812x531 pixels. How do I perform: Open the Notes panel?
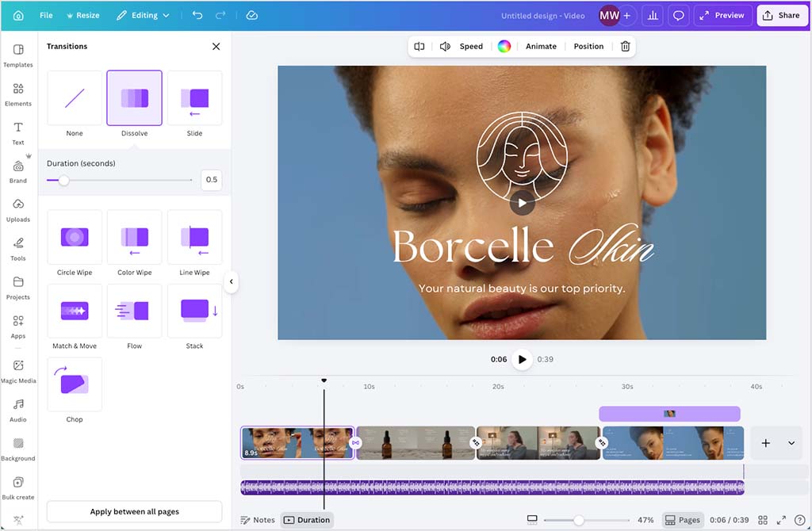258,520
